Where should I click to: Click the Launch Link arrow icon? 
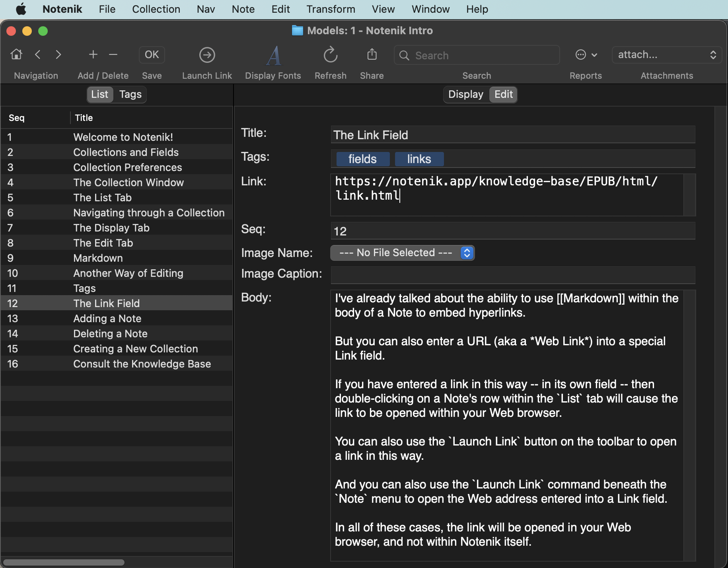207,55
